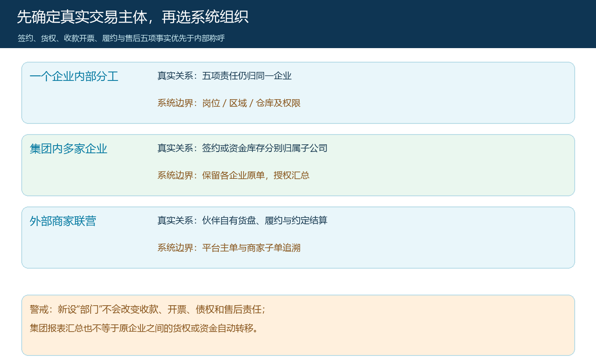
Task: Select the heading 一个企业内部分工
Action: tap(74, 77)
